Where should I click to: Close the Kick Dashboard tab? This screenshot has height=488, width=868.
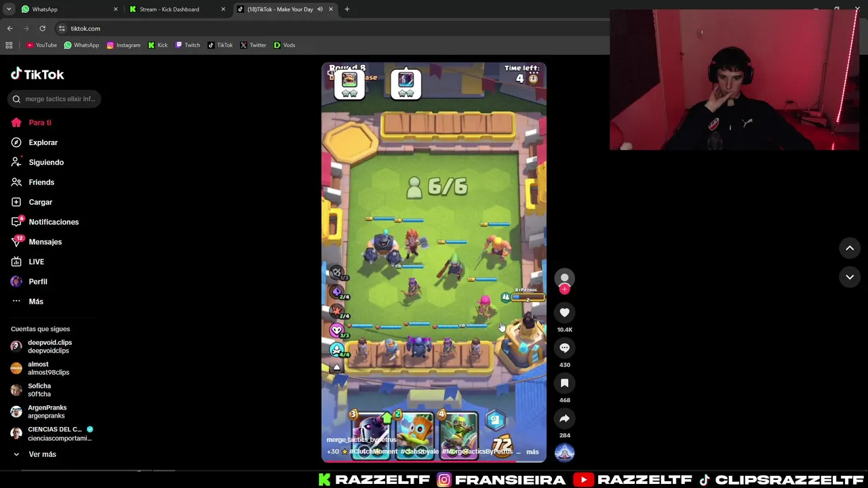point(223,9)
